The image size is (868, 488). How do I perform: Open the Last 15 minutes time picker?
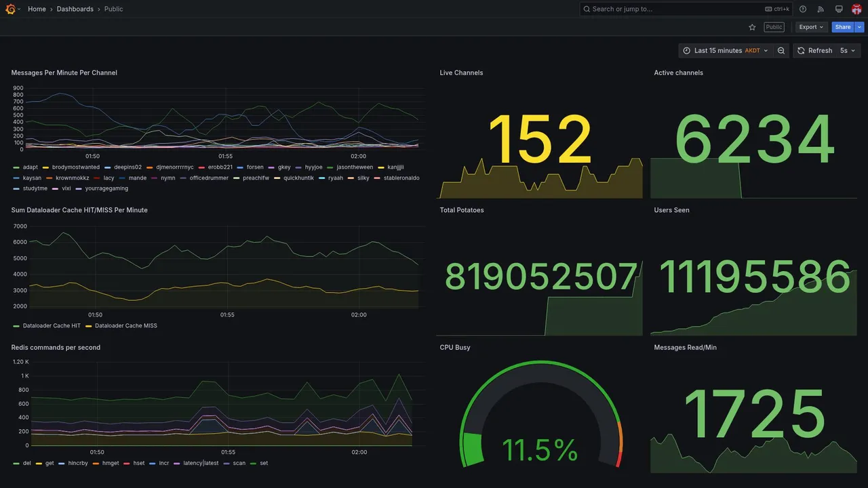click(726, 51)
